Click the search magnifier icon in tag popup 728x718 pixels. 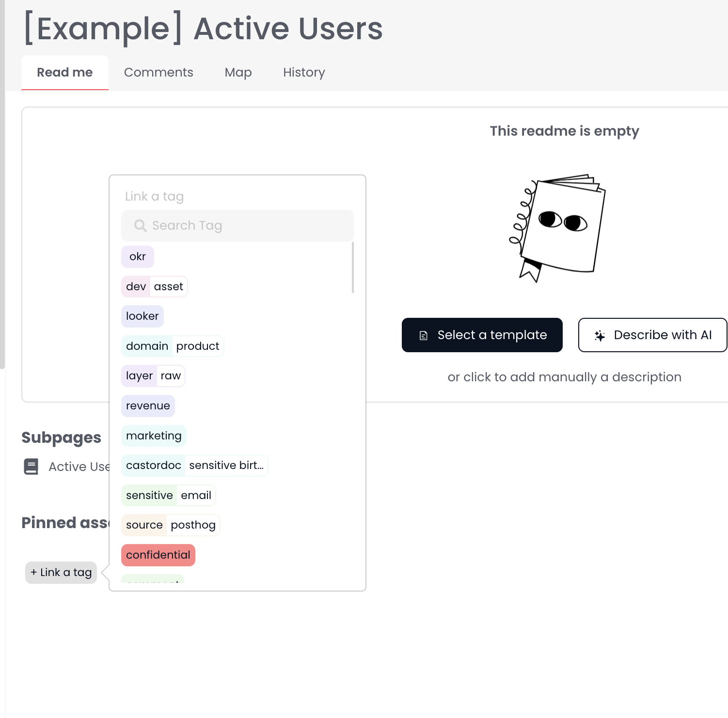(x=140, y=226)
